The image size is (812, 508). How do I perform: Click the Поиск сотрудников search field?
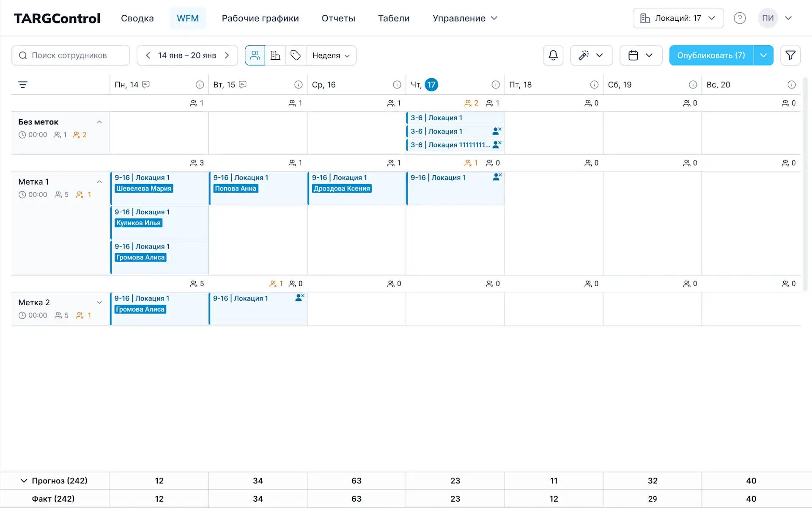[x=71, y=55]
